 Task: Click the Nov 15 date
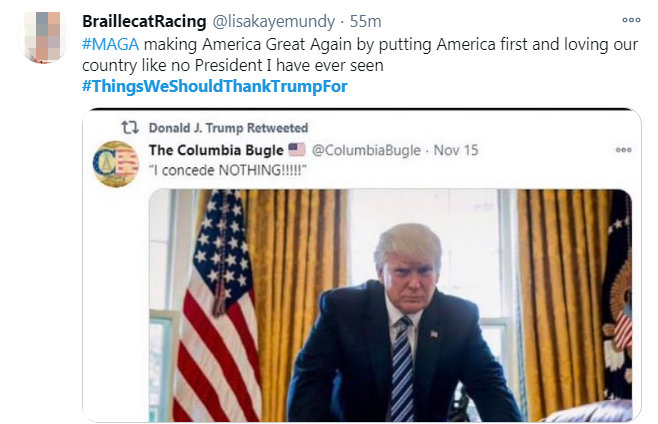pyautogui.click(x=456, y=150)
